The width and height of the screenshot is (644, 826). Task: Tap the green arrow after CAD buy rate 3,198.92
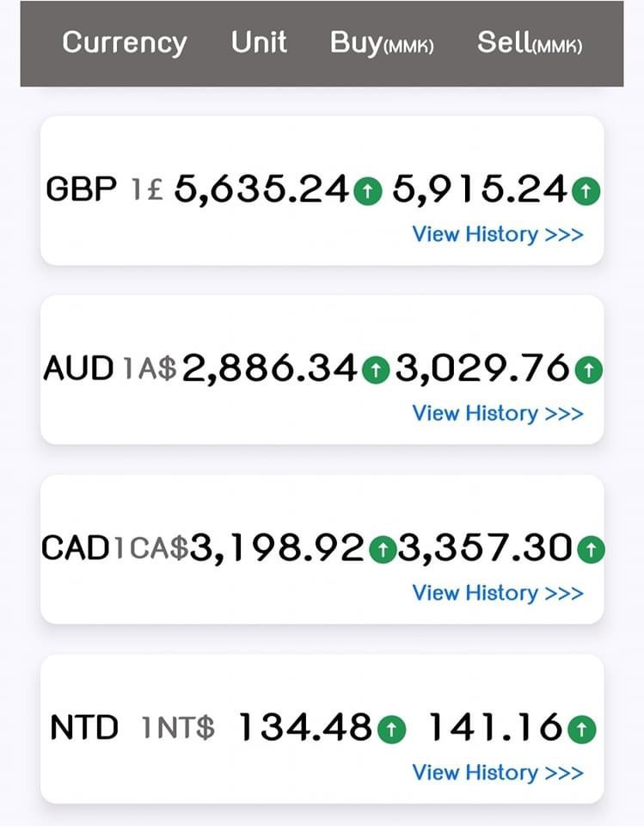383,549
